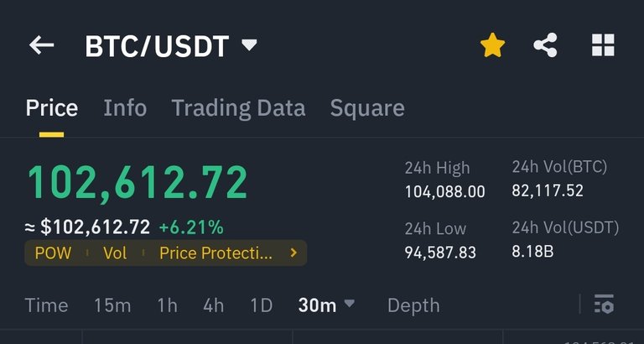Switch to the Info tab
The image size is (644, 344).
tap(125, 108)
